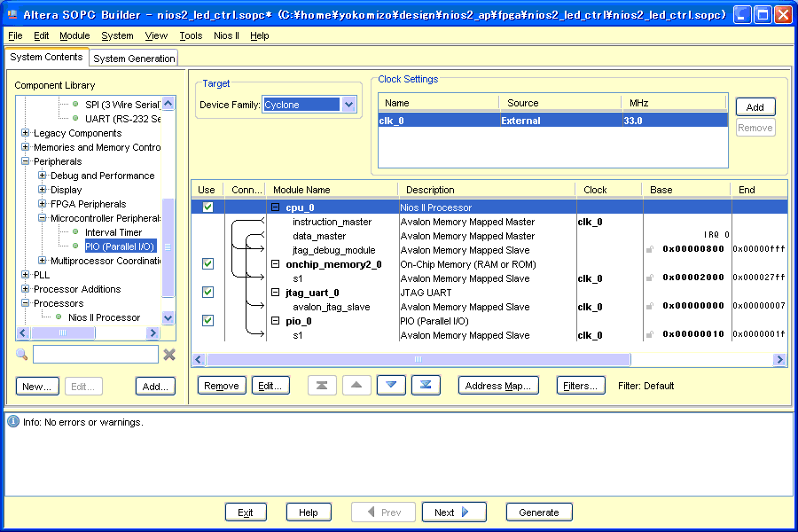Click the Filters... button
The image size is (798, 532).
(581, 386)
